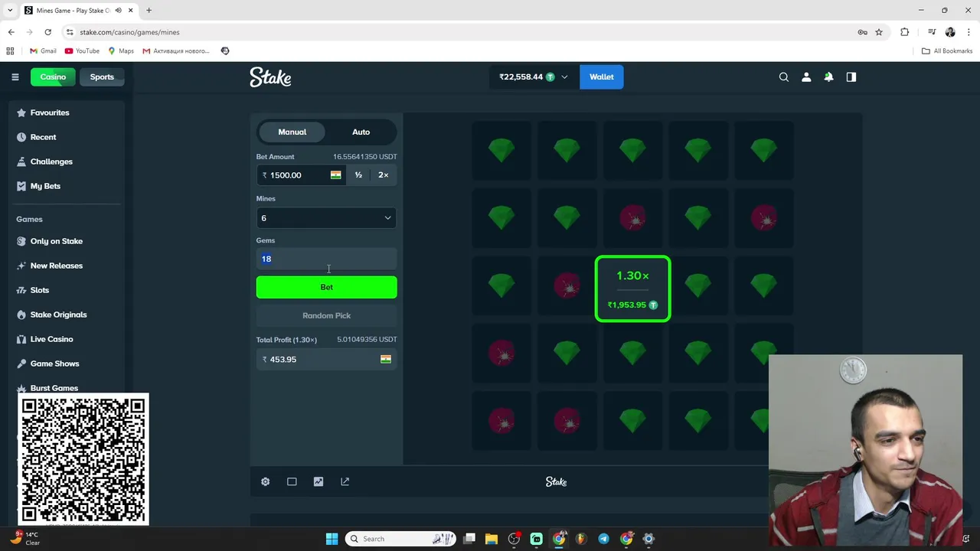Image resolution: width=980 pixels, height=551 pixels.
Task: Open the Mines count dropdown
Action: coord(326,218)
